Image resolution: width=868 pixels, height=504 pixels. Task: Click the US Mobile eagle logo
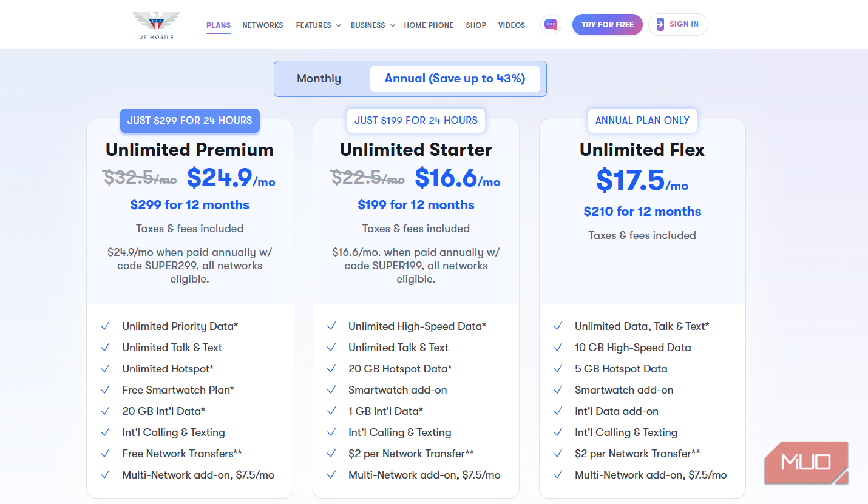156,25
